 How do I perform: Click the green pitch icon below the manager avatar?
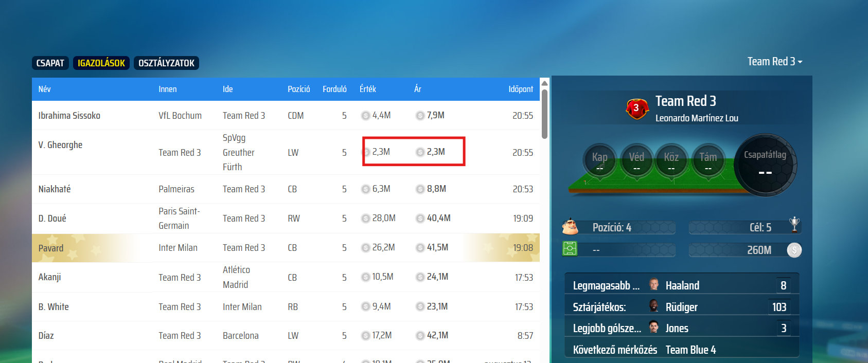click(570, 249)
